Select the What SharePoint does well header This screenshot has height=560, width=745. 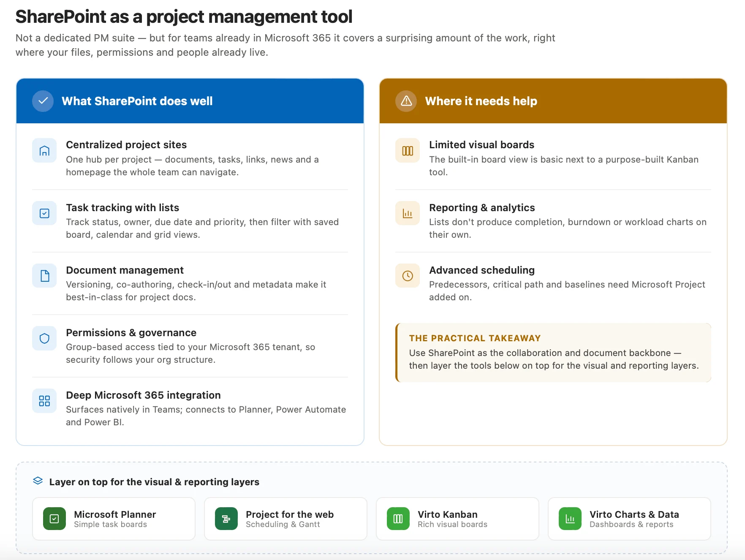point(190,101)
